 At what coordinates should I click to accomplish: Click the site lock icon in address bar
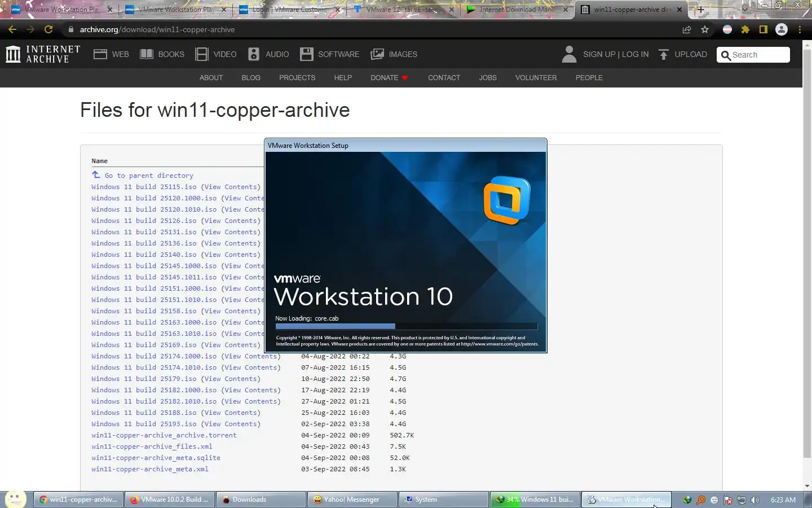coord(71,29)
